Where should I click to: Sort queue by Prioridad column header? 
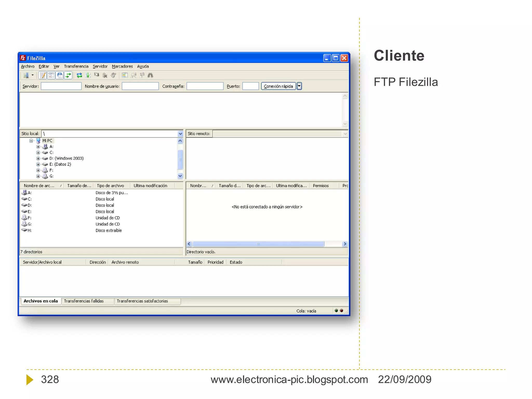coord(215,262)
